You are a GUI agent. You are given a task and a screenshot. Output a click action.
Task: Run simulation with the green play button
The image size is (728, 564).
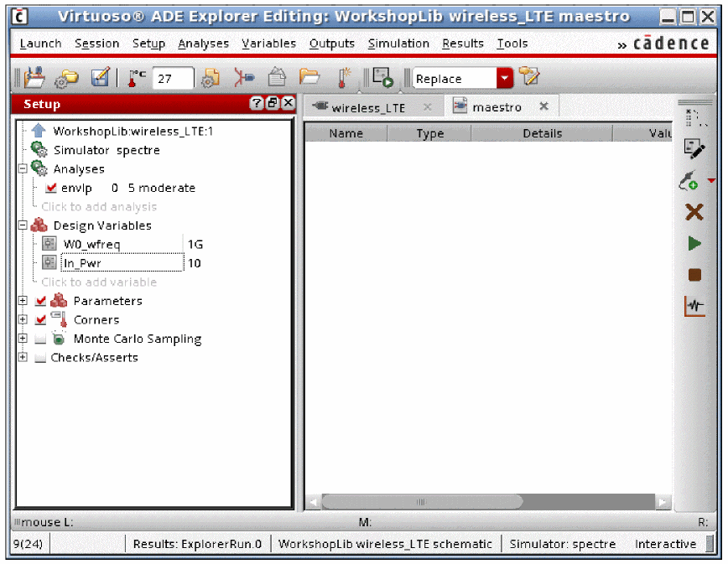694,244
